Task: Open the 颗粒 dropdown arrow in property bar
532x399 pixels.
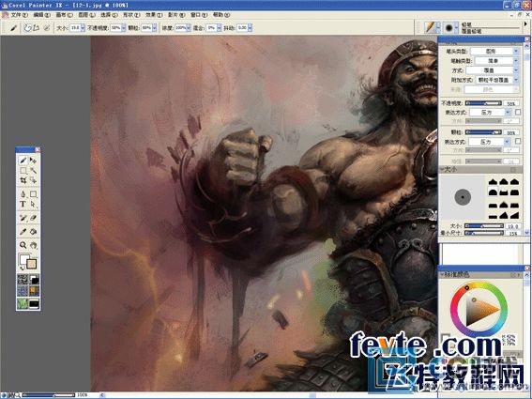Action: click(155, 28)
